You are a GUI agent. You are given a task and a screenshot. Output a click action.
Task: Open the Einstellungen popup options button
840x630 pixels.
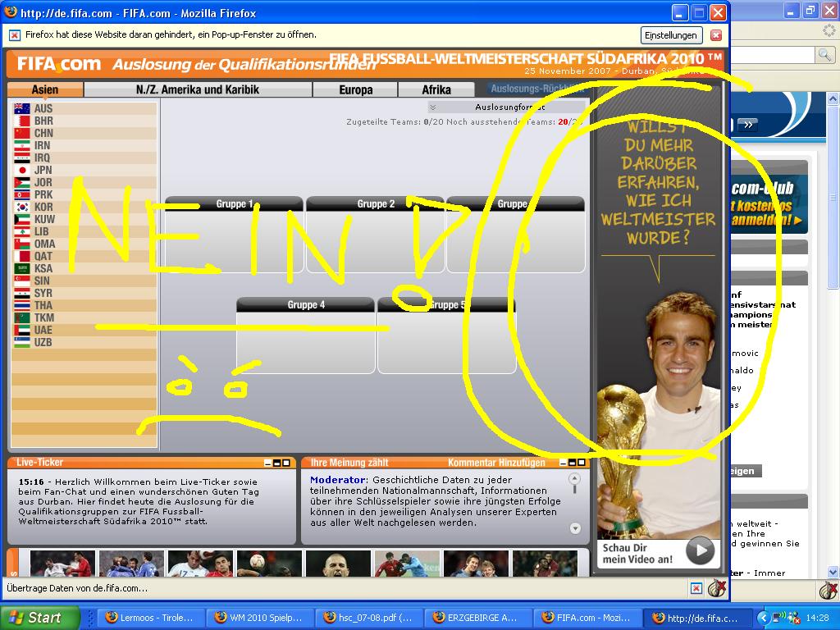(671, 35)
